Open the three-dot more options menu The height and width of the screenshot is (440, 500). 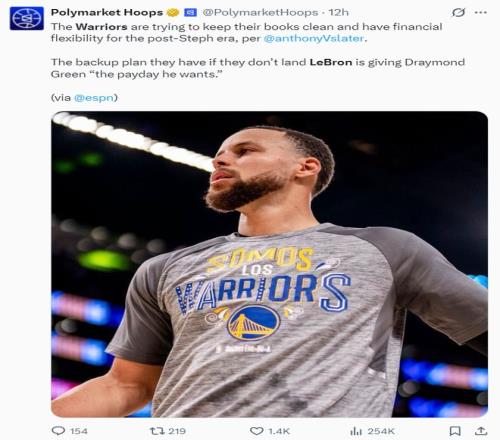[x=480, y=13]
